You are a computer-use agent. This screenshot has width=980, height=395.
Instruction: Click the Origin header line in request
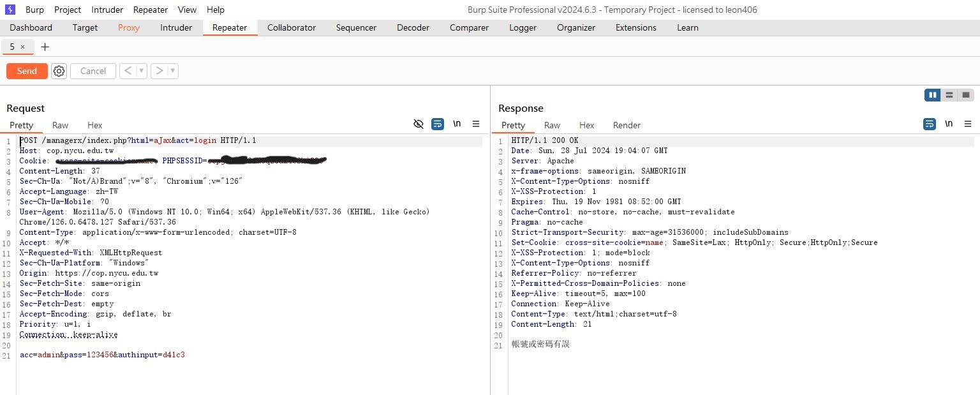click(89, 273)
